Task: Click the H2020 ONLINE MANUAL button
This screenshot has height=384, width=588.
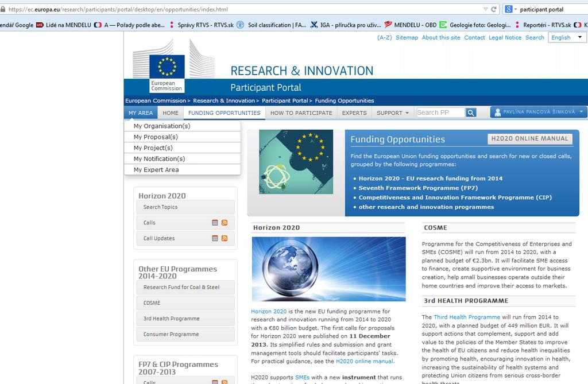Action: [530, 139]
